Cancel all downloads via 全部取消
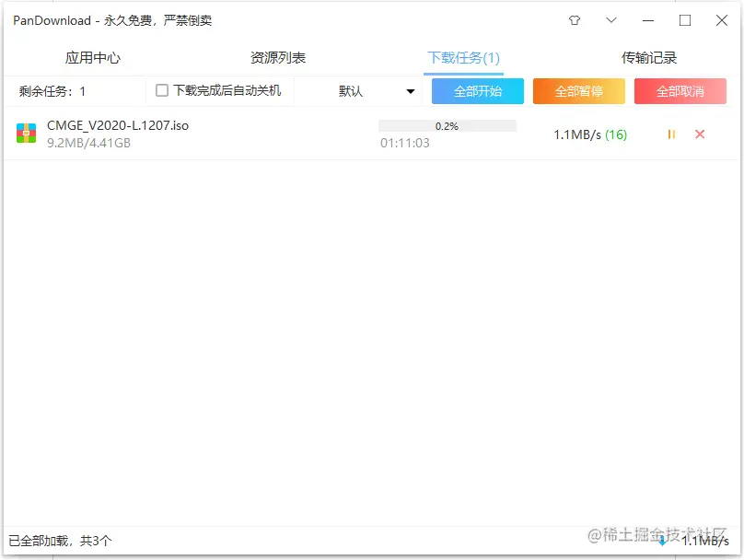Image resolution: width=744 pixels, height=560 pixels. [680, 90]
